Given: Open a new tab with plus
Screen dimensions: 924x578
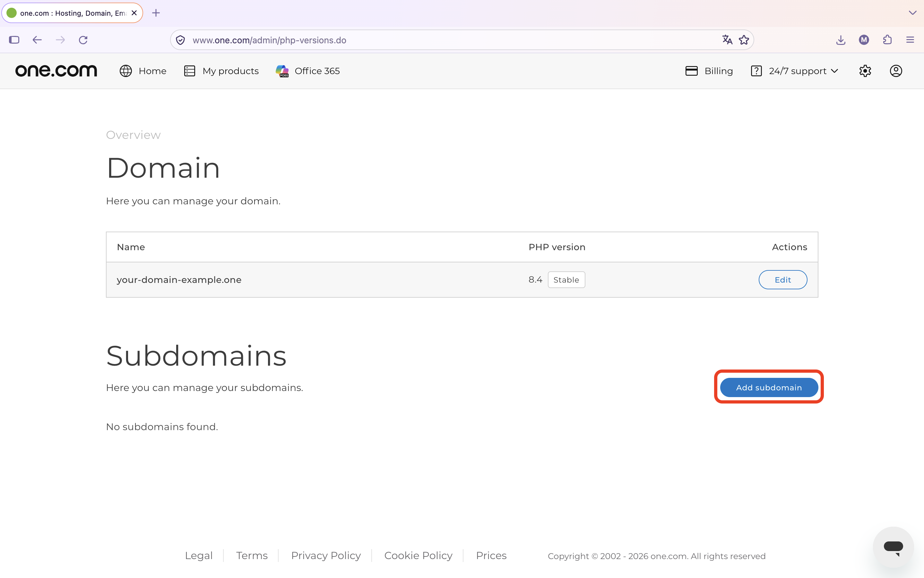Looking at the screenshot, I should pos(156,13).
